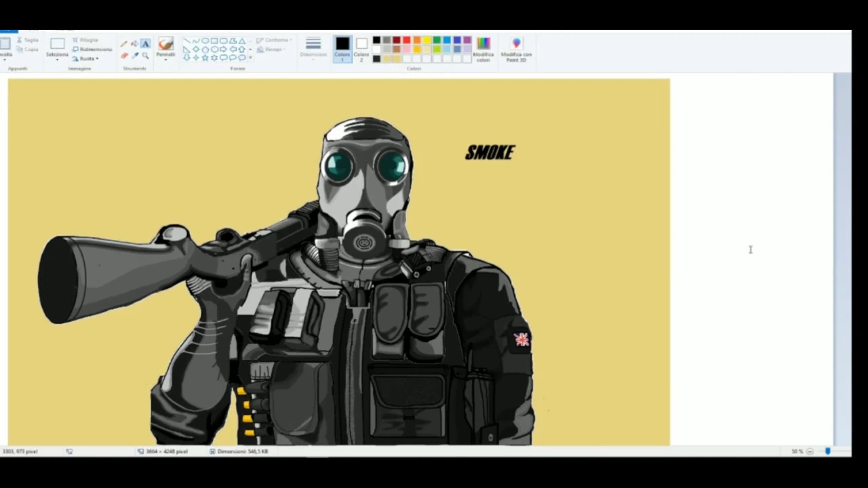Viewport: 868px width, 488px height.
Task: Choose the five-point star shape
Action: (x=205, y=58)
